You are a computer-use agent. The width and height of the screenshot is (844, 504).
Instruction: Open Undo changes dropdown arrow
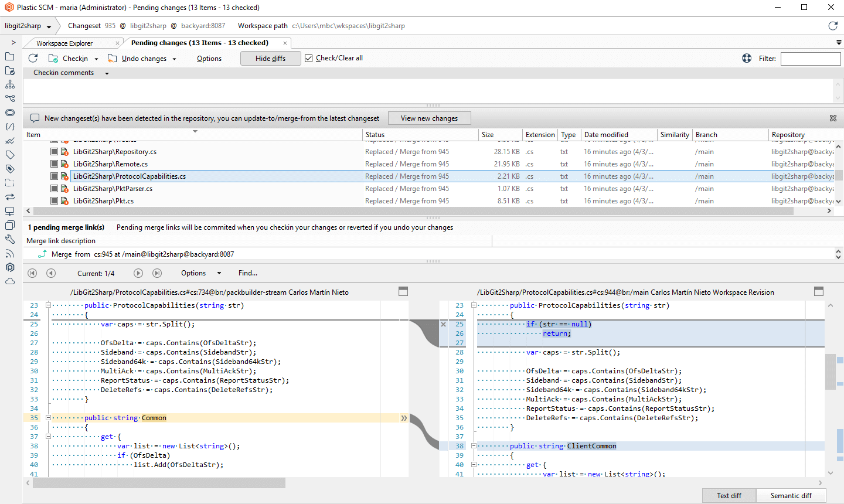[x=174, y=59]
